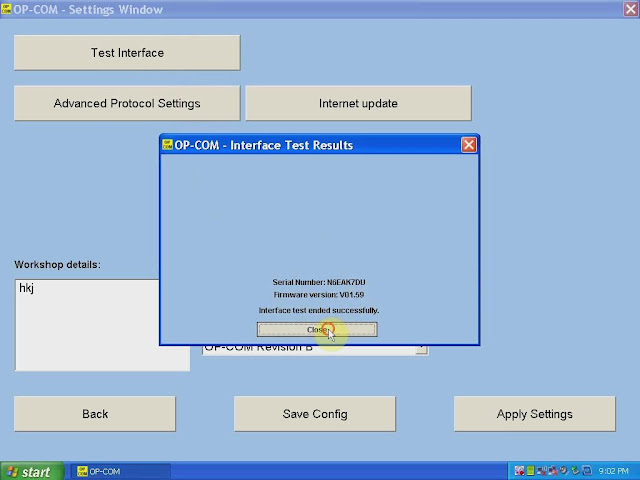This screenshot has height=480, width=640.
Task: Click the blue square tray icon beside the clock
Action: (587, 471)
